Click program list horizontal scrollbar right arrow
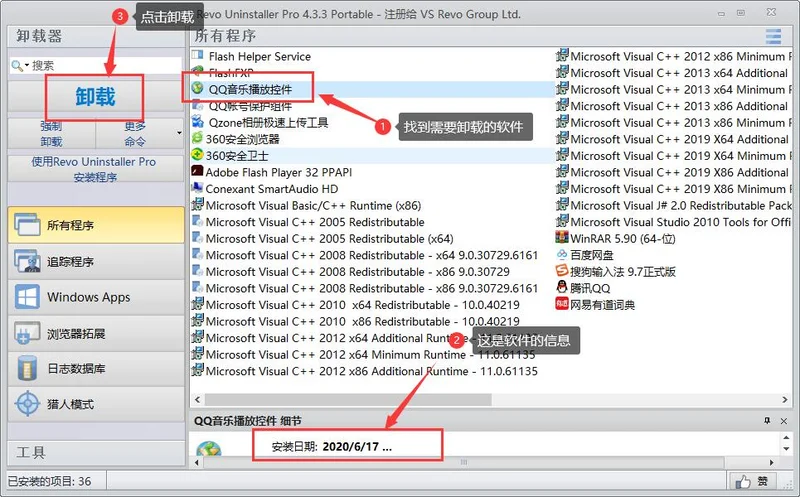This screenshot has width=800, height=497. 785,400
